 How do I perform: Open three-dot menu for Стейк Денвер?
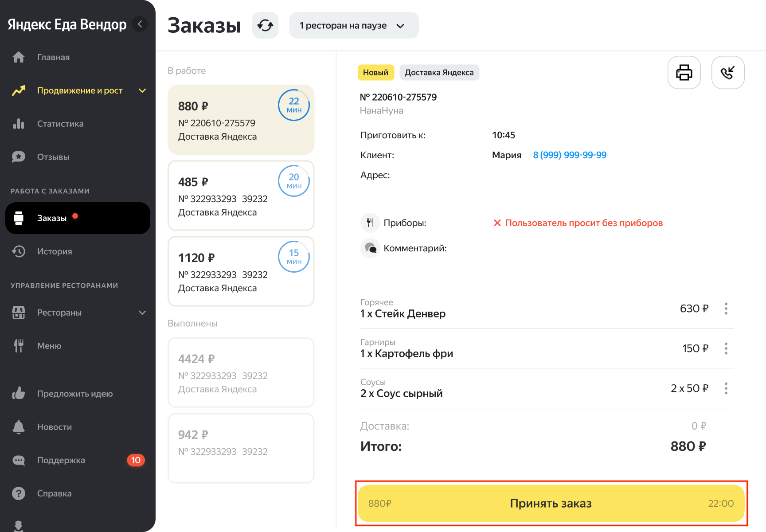[x=726, y=309]
